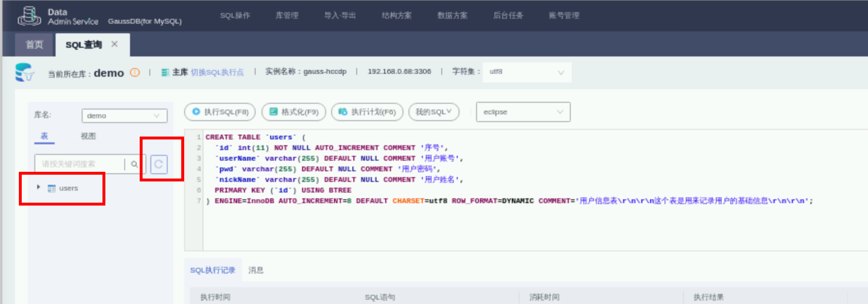Open the 字符集 utf8 dropdown
868x304 pixels.
[x=527, y=72]
